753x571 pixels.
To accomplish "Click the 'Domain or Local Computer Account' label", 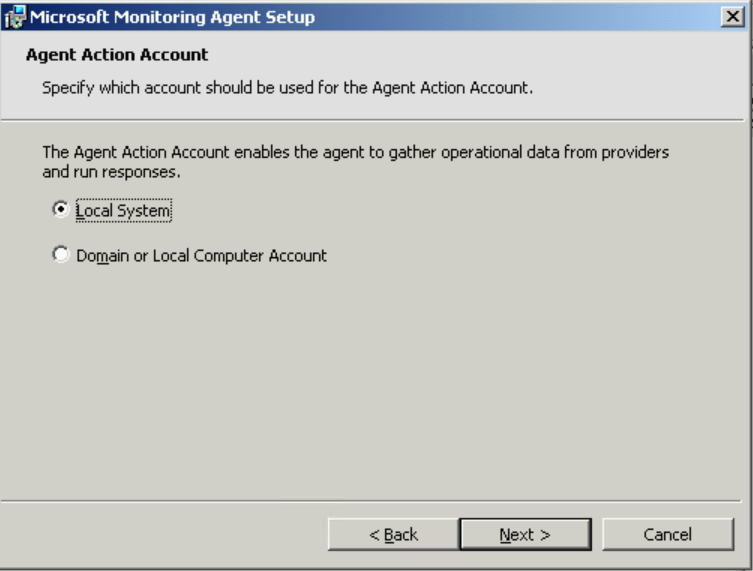I will click(x=202, y=255).
